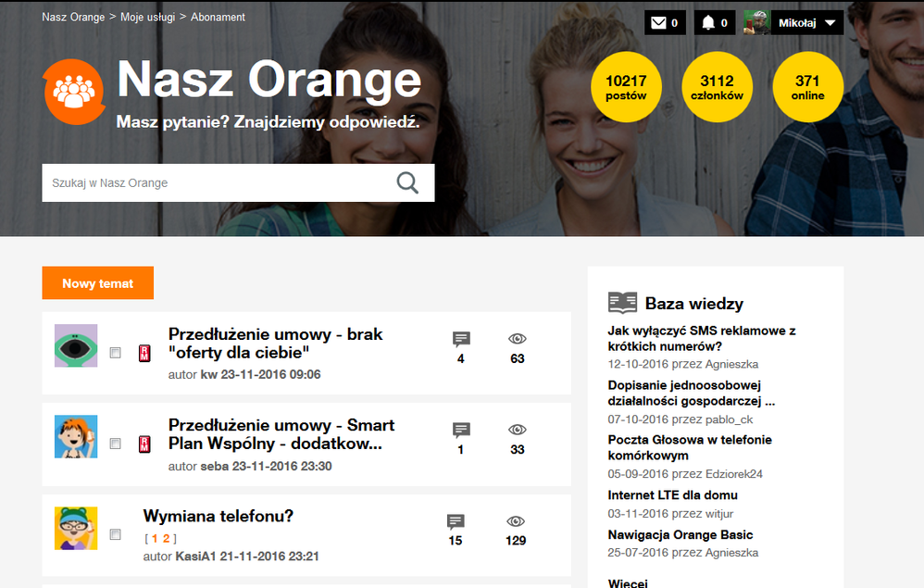Go to page 1 of Wymiana telefonu
The height and width of the screenshot is (588, 924).
pyautogui.click(x=155, y=539)
